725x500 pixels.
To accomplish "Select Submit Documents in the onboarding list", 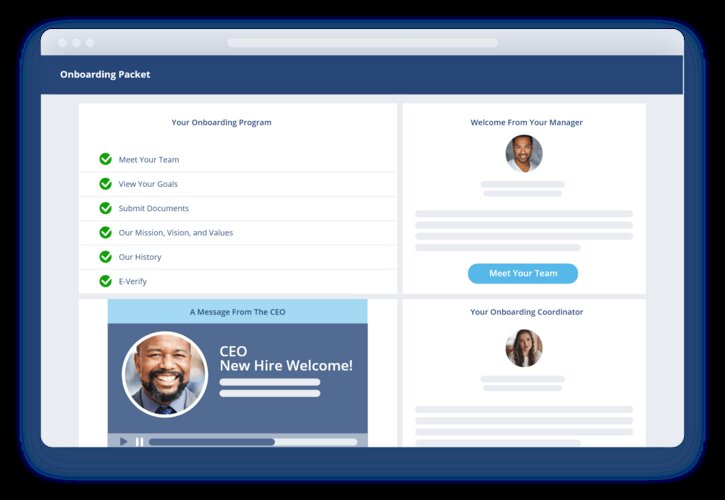I will [x=153, y=208].
